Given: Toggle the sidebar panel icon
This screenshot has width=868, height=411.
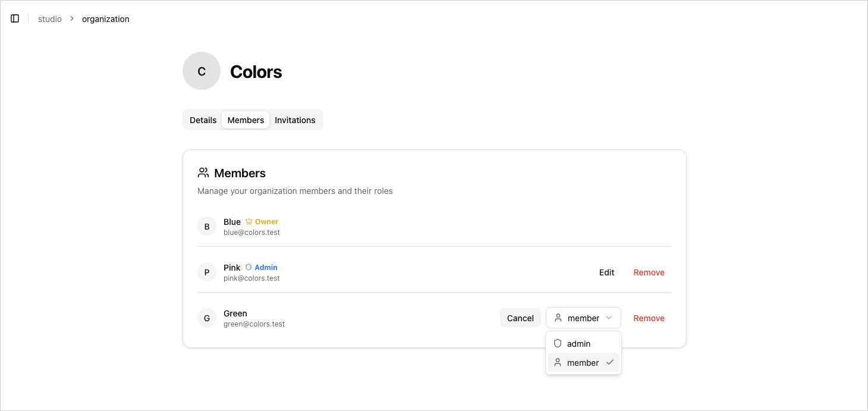Looking at the screenshot, I should [15, 18].
